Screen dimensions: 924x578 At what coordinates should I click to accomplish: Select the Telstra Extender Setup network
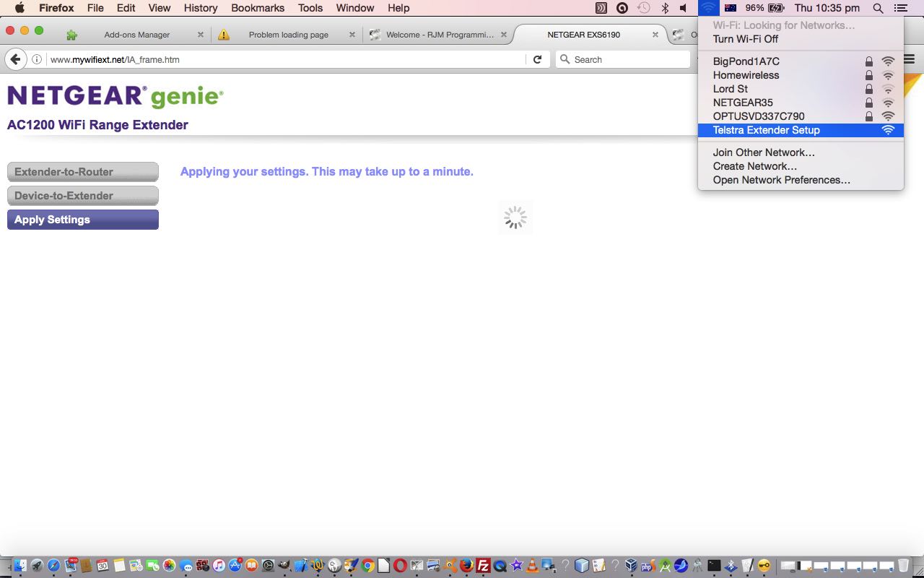coord(766,130)
